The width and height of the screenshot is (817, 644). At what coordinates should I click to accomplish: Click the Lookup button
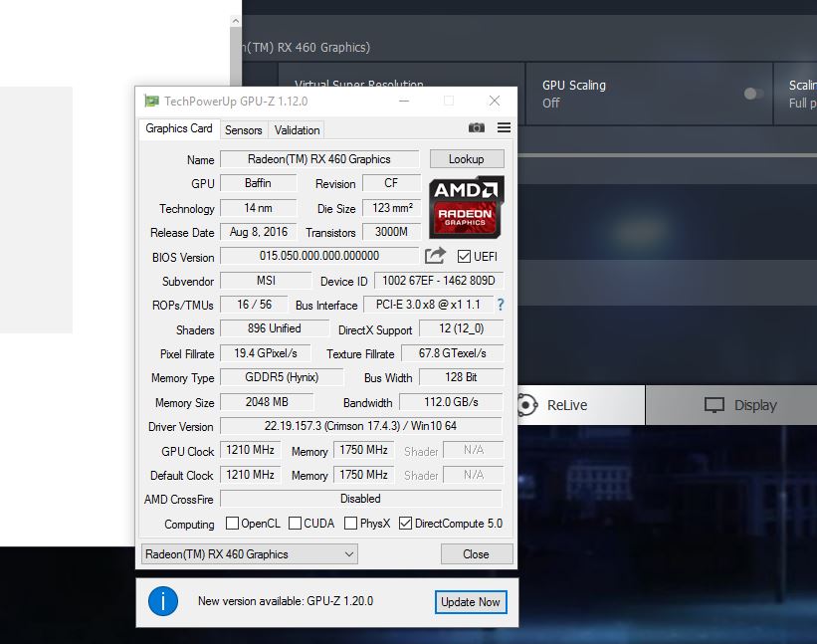pos(466,159)
